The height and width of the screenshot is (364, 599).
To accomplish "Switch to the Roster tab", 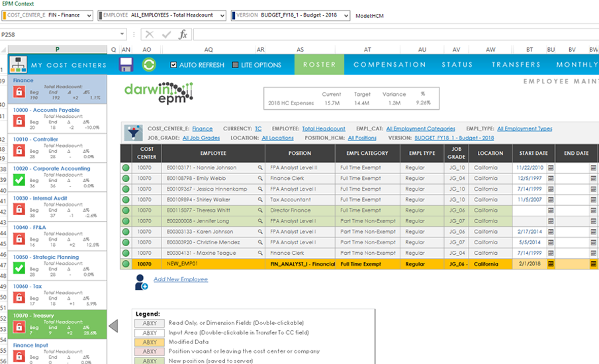I will pyautogui.click(x=320, y=65).
